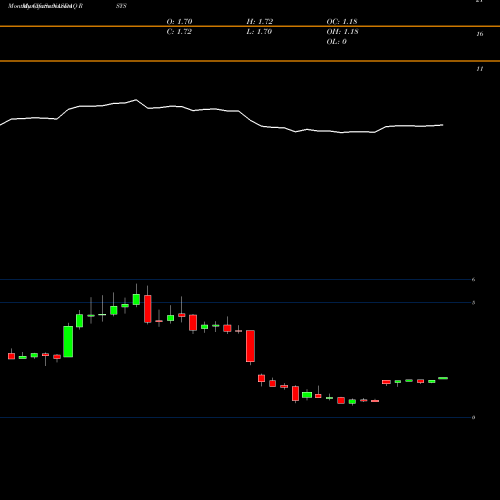The image size is (500, 500).
Task: Click the "H: 1.72" high value
Action: (x=260, y=22)
